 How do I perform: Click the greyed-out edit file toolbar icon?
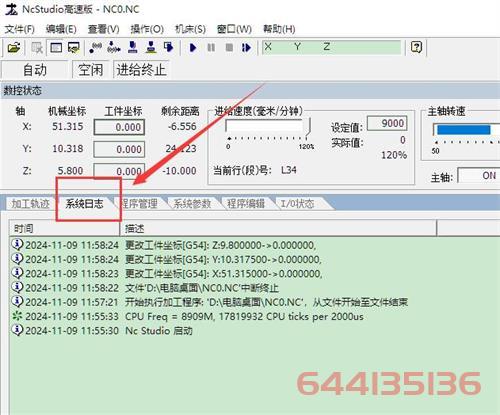pos(37,48)
